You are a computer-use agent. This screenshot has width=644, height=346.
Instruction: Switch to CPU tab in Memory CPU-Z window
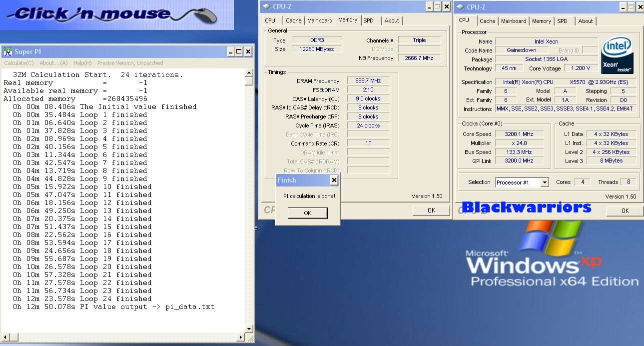coord(270,20)
